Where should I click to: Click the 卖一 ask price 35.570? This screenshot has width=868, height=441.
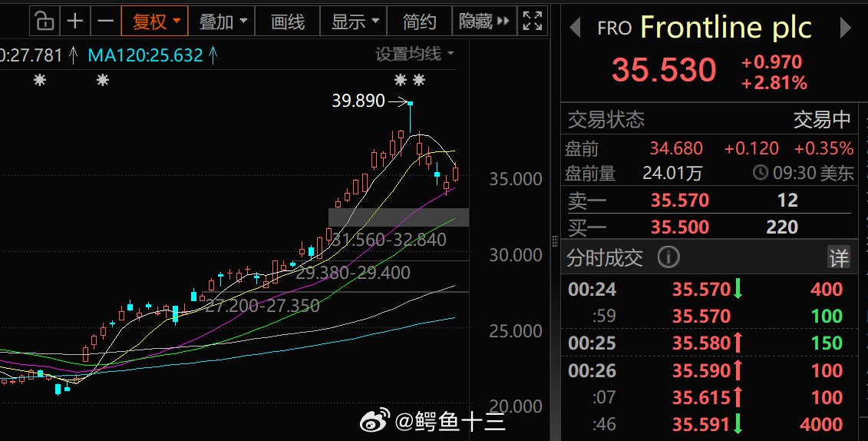pos(680,200)
